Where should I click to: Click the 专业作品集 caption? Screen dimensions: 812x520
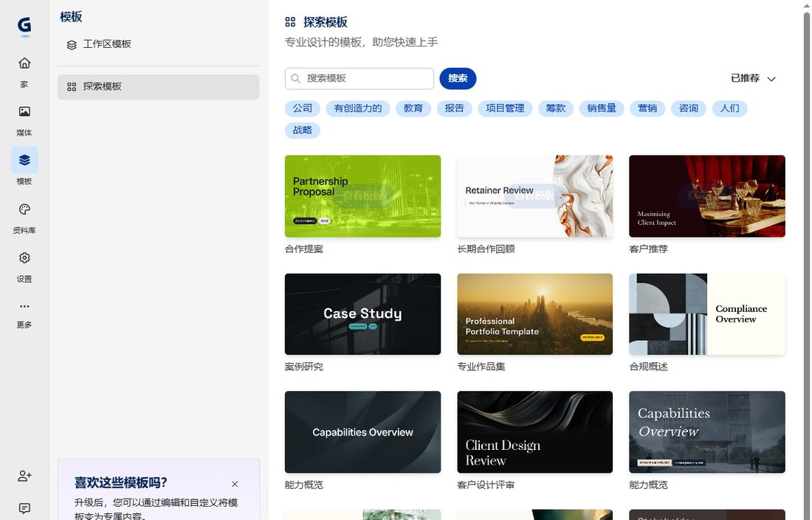click(481, 367)
